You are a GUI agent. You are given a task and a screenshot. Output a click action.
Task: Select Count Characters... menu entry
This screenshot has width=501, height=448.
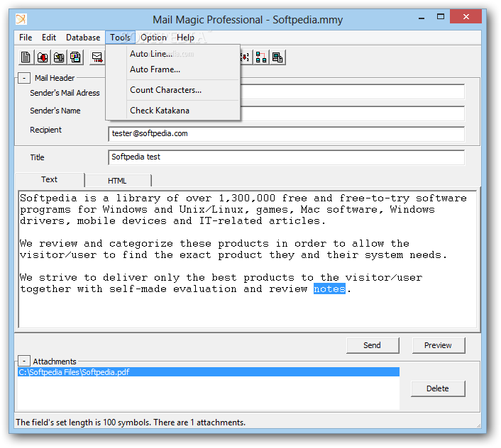point(173,90)
